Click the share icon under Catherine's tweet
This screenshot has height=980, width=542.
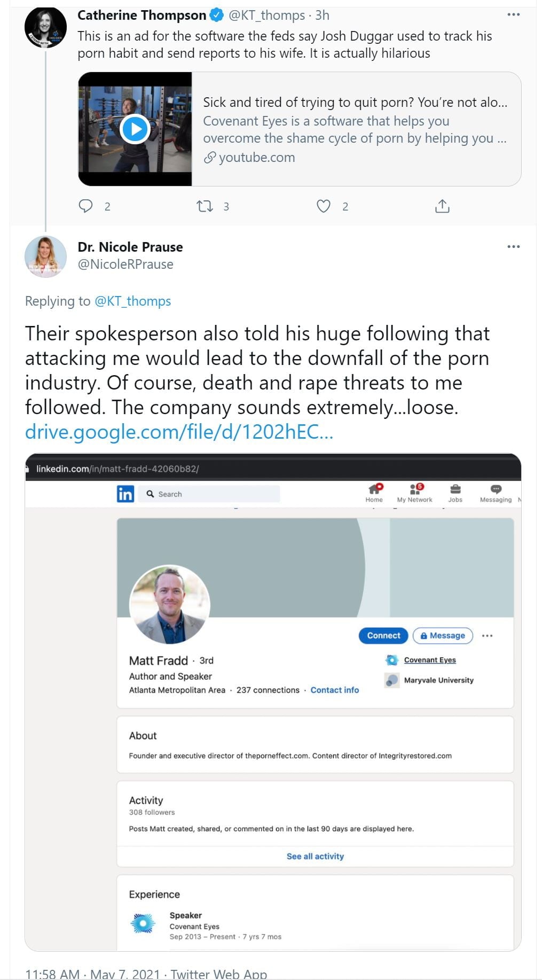442,206
